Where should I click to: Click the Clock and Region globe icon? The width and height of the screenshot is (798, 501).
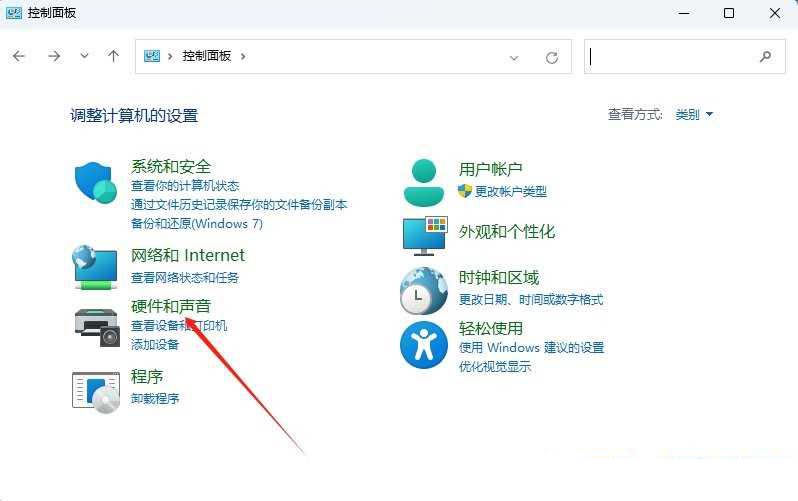click(x=424, y=291)
